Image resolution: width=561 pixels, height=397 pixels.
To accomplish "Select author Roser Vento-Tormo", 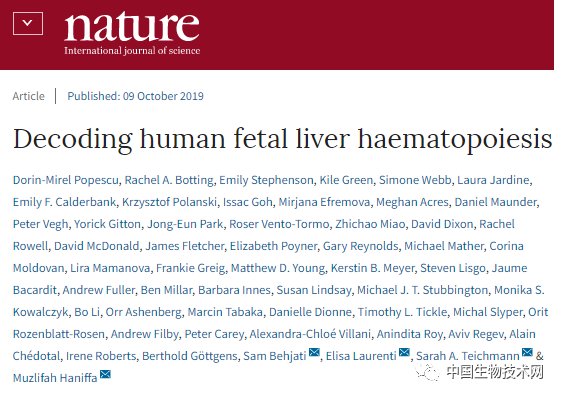I will point(279,224).
